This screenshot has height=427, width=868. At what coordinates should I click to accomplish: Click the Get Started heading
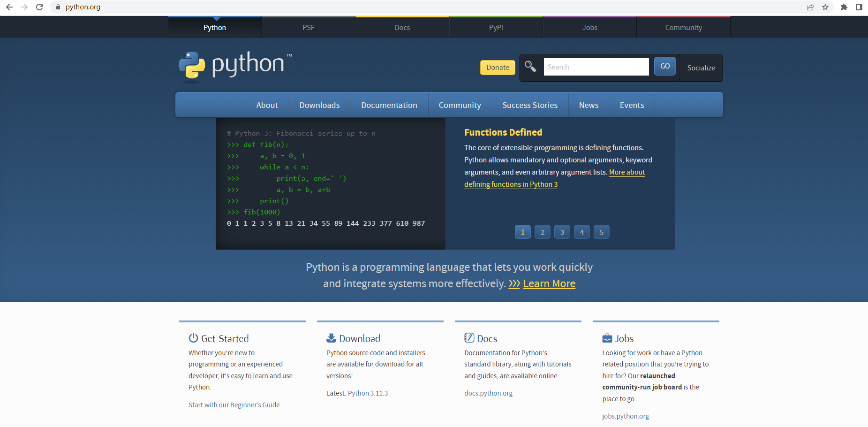(225, 338)
